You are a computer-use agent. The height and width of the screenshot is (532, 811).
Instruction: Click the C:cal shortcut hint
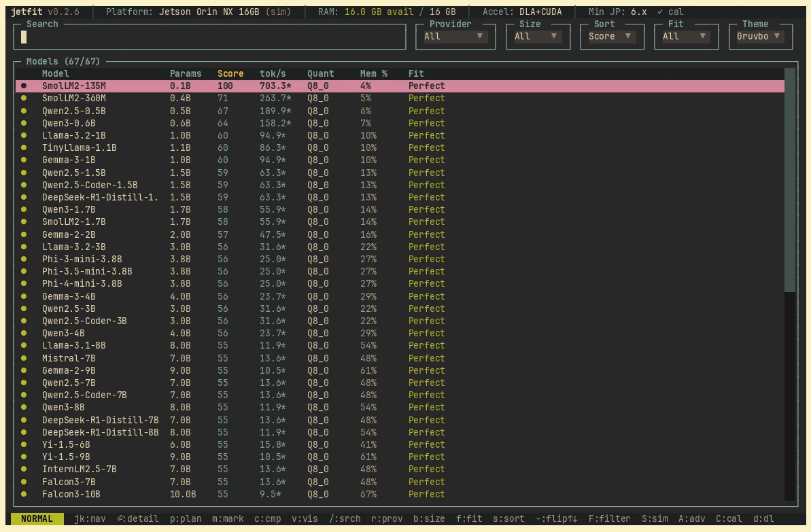(x=729, y=518)
